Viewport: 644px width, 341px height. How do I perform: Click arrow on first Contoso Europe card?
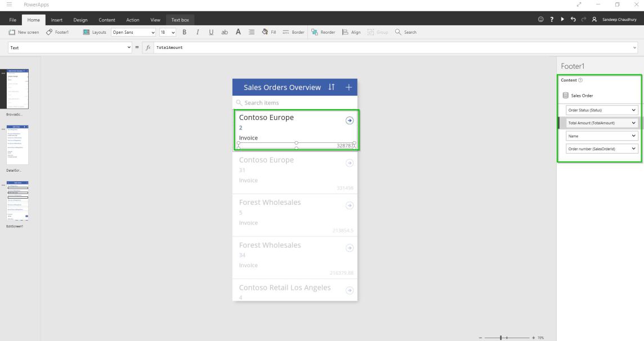[350, 120]
